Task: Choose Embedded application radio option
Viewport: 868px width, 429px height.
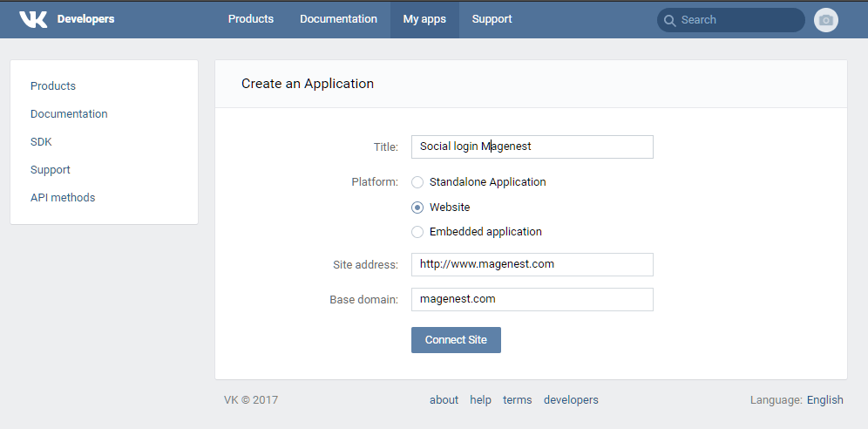Action: (x=417, y=232)
